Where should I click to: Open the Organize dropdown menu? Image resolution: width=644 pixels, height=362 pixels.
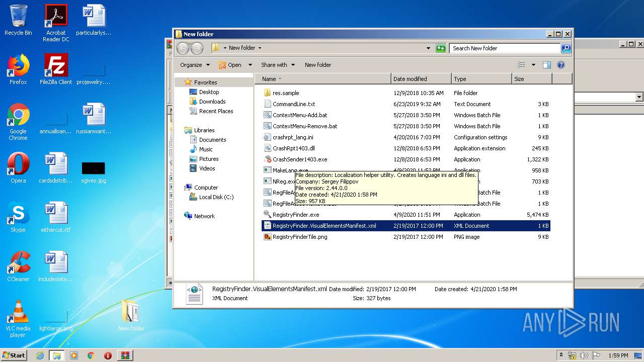[x=195, y=65]
